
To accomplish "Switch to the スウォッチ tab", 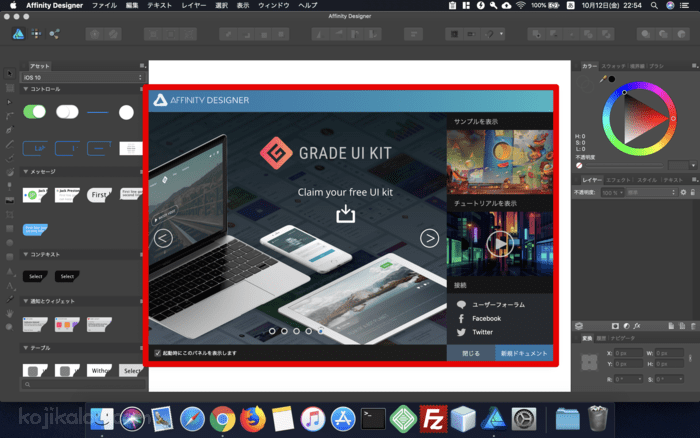I will (x=613, y=66).
